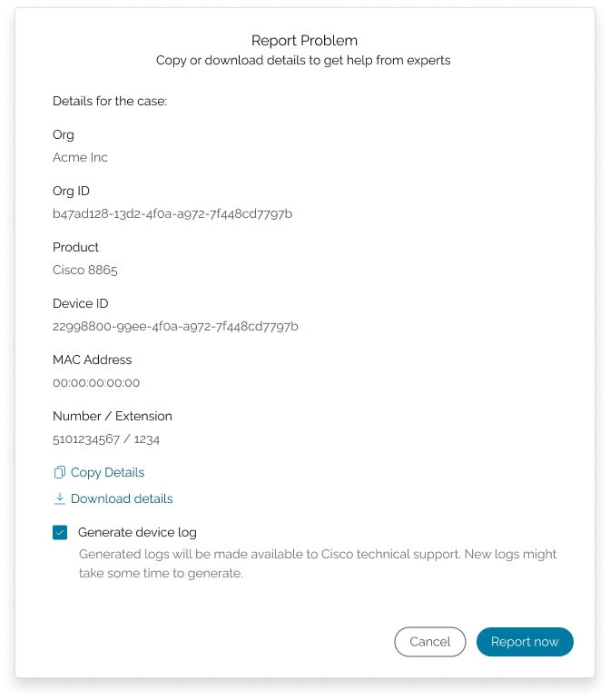Click the Org ID field label
Image resolution: width=610 pixels, height=700 pixels.
(71, 192)
